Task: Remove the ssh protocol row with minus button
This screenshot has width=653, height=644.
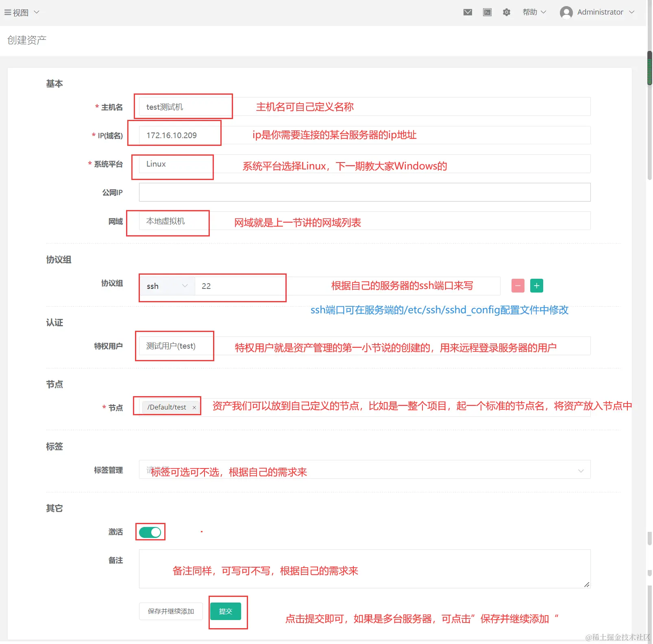Action: click(518, 286)
